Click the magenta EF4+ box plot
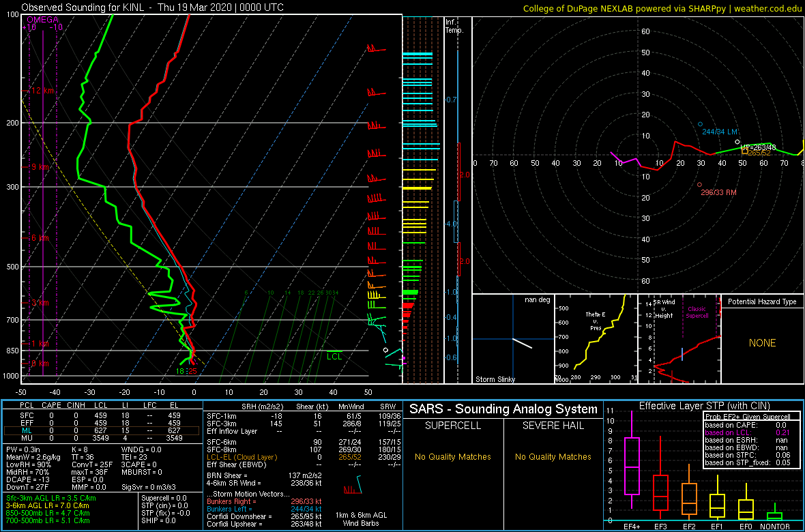The image size is (805, 532). click(x=632, y=465)
